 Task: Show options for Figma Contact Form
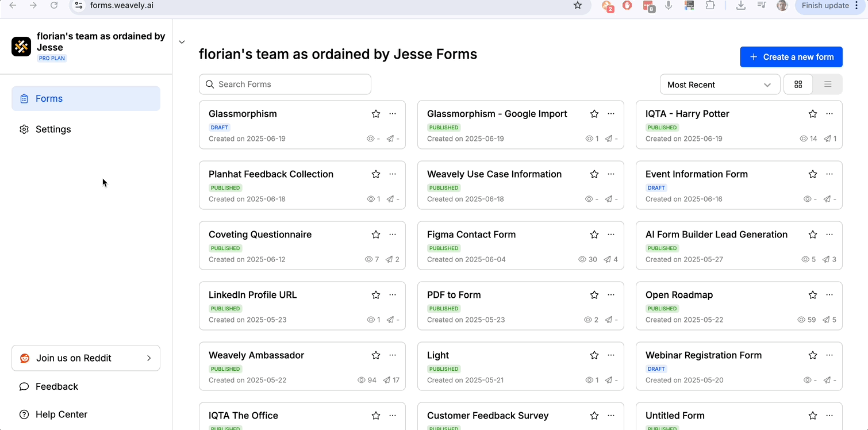click(x=611, y=235)
